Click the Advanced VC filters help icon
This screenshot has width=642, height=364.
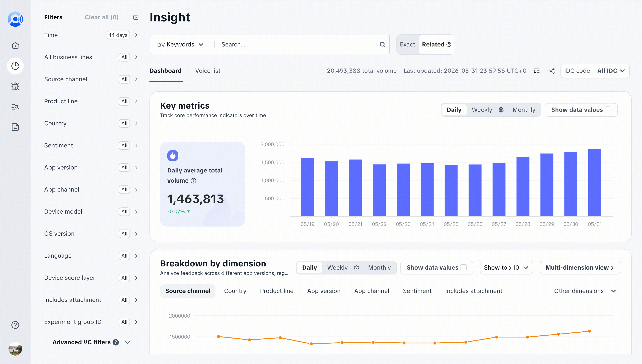pos(115,342)
